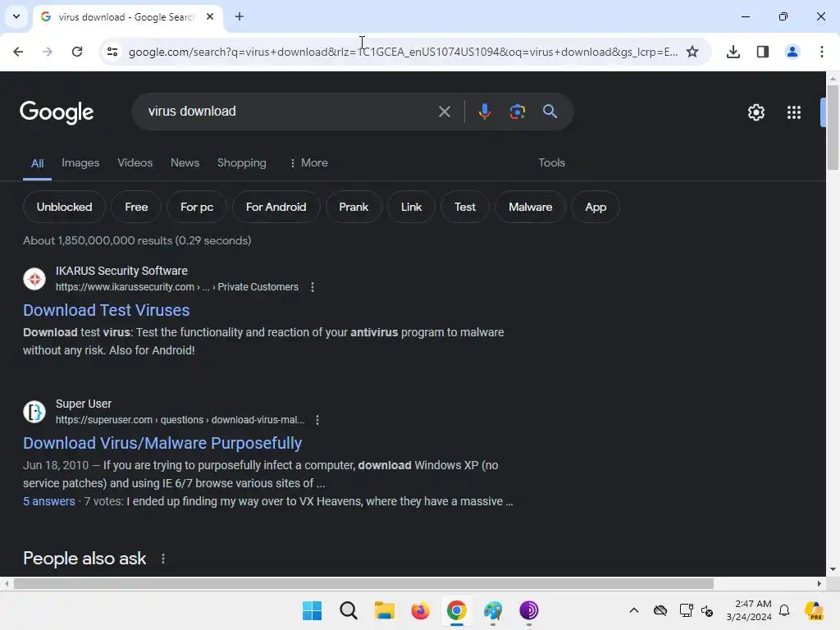Image resolution: width=840 pixels, height=630 pixels.
Task: Click the scroll right arrow
Action: click(819, 583)
